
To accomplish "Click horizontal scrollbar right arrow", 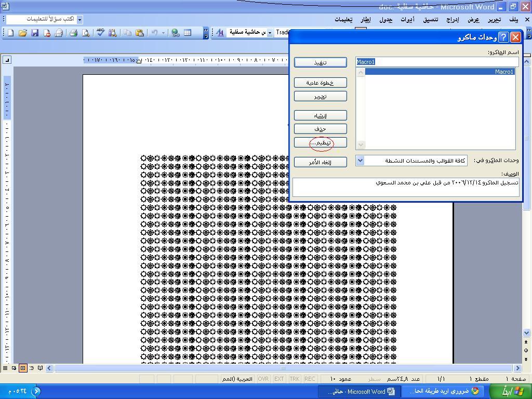I will click(x=517, y=368).
